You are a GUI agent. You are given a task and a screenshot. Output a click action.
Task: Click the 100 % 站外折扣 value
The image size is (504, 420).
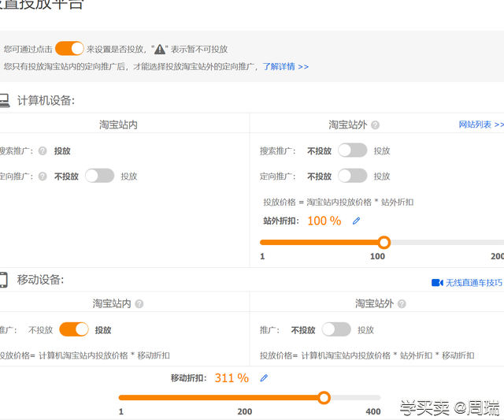coord(324,221)
